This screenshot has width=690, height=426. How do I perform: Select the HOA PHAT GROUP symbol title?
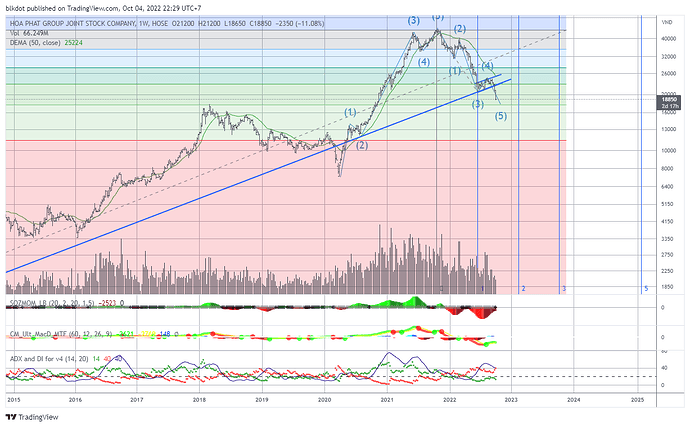coord(73,23)
